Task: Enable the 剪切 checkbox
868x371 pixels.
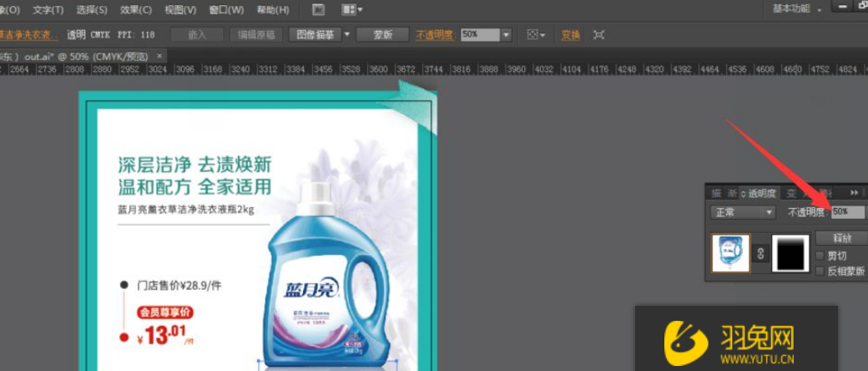Action: coord(820,256)
